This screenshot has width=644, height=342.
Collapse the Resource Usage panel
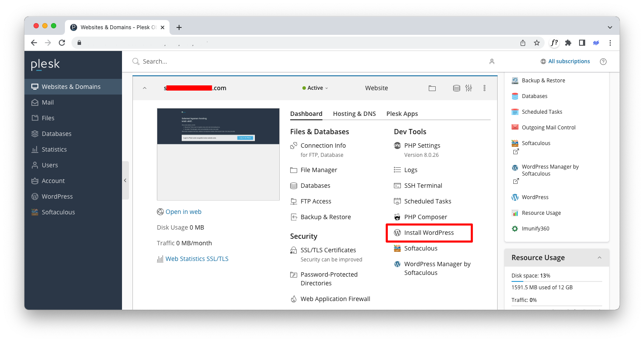coord(600,257)
